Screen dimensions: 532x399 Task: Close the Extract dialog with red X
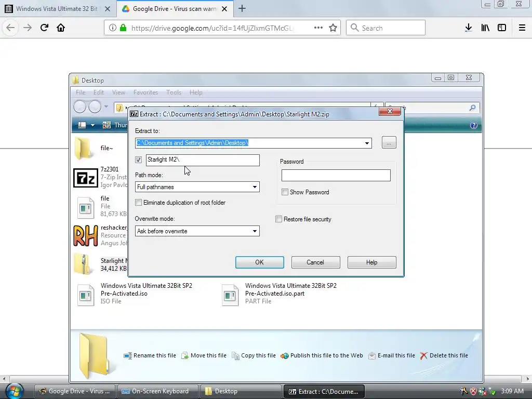click(x=390, y=111)
